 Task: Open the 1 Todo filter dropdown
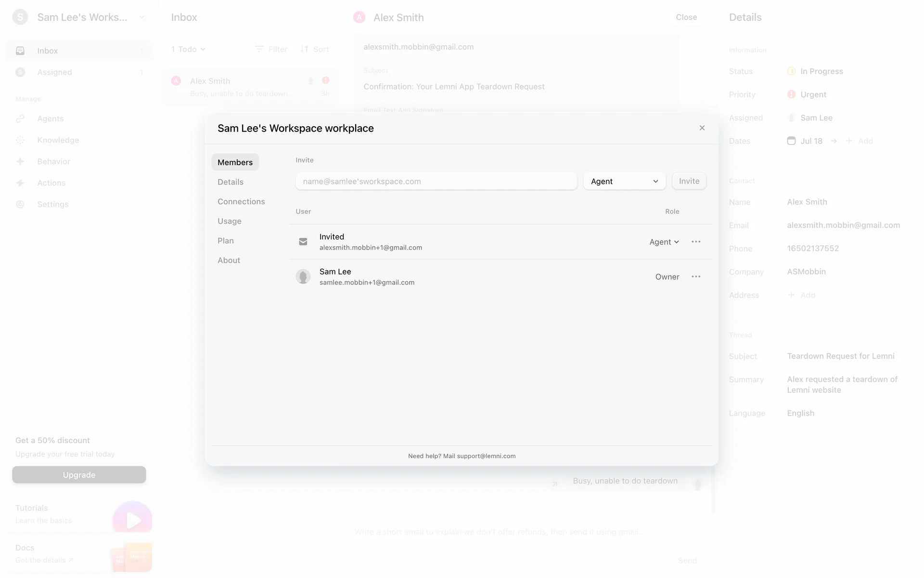click(x=188, y=50)
